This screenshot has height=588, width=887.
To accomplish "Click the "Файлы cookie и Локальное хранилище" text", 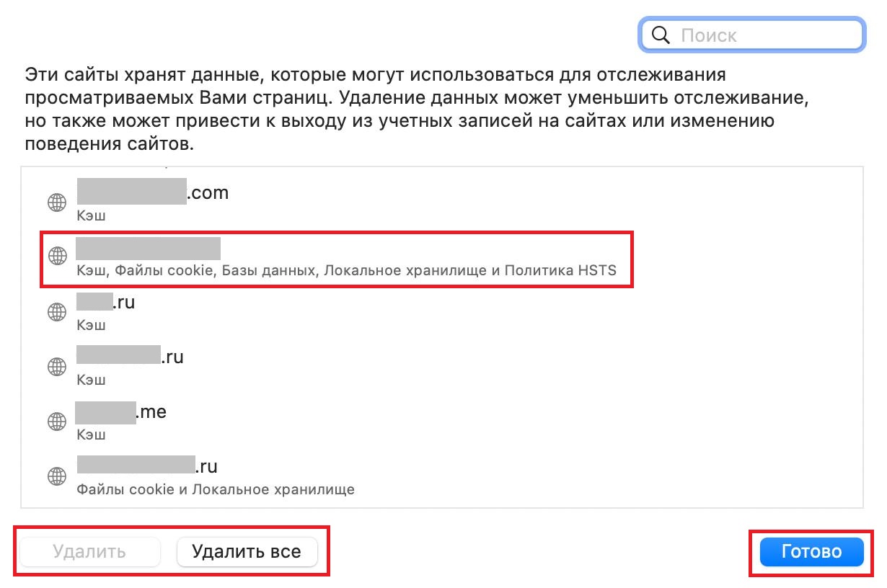I will click(216, 490).
